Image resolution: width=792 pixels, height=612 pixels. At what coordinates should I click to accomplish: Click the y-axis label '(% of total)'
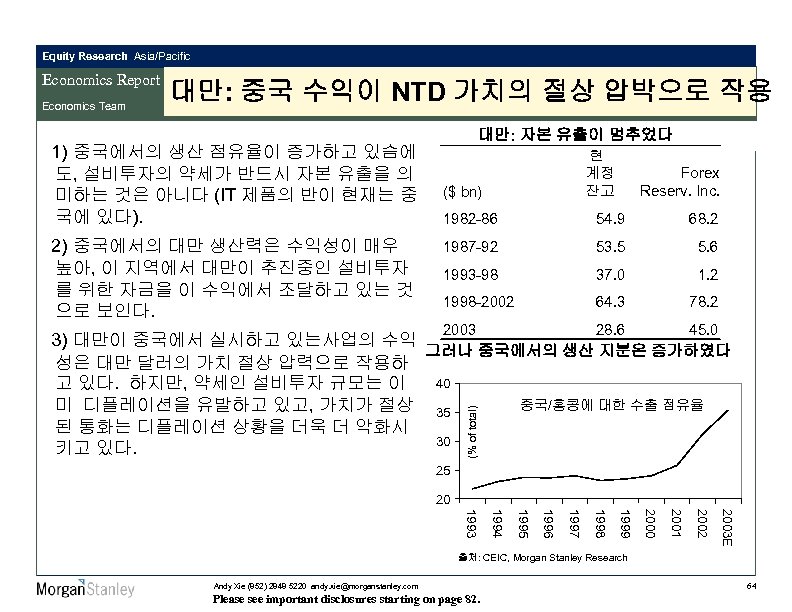pyautogui.click(x=472, y=432)
